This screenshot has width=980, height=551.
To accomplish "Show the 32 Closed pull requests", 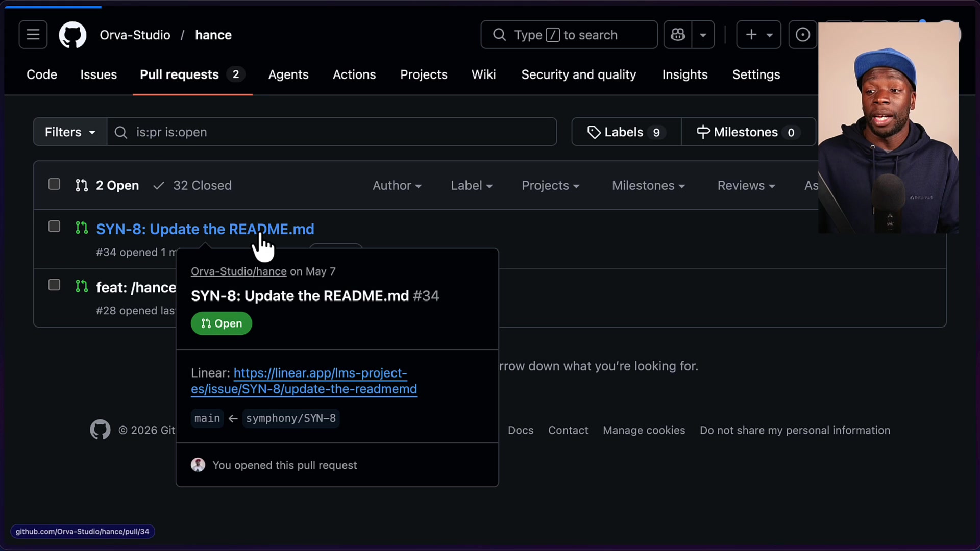I will [x=192, y=185].
